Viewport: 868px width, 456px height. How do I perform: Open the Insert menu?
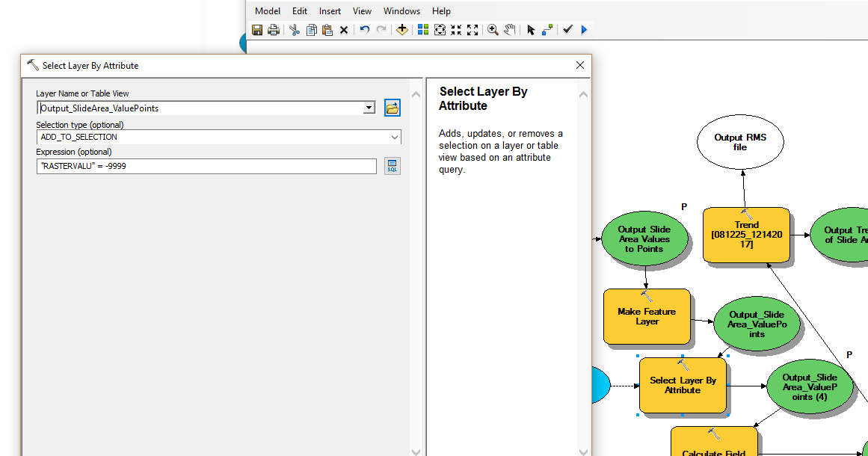coord(330,11)
